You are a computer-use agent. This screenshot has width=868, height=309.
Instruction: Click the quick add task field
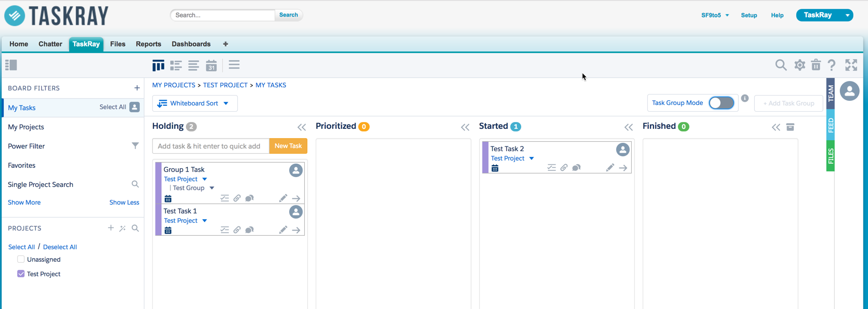pos(211,146)
